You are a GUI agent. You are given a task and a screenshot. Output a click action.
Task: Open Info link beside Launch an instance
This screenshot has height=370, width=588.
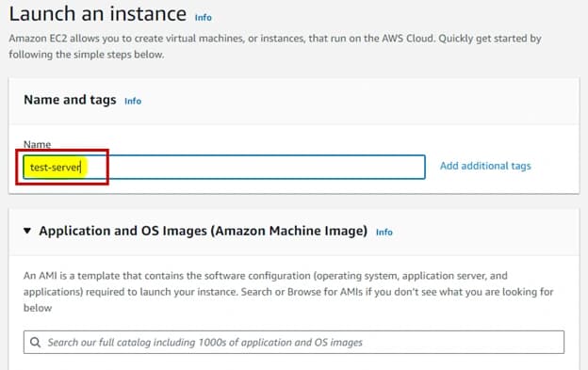(x=204, y=18)
